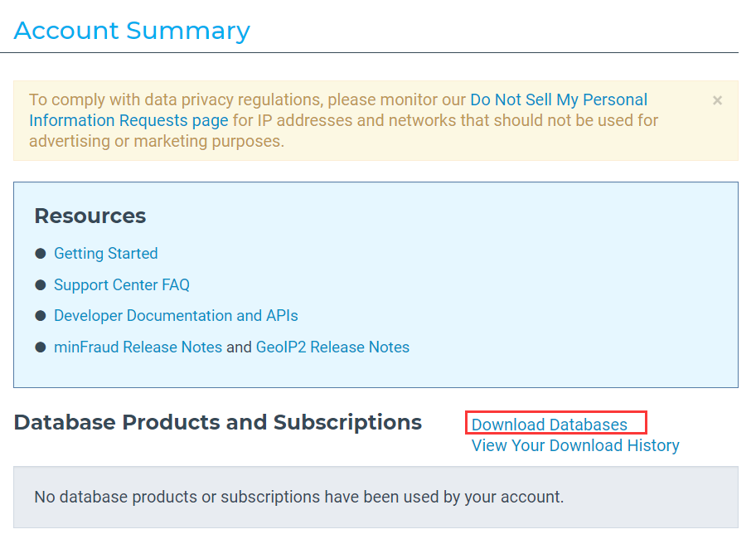Image resolution: width=756 pixels, height=539 pixels.
Task: Click the Download Databases link
Action: pyautogui.click(x=549, y=425)
